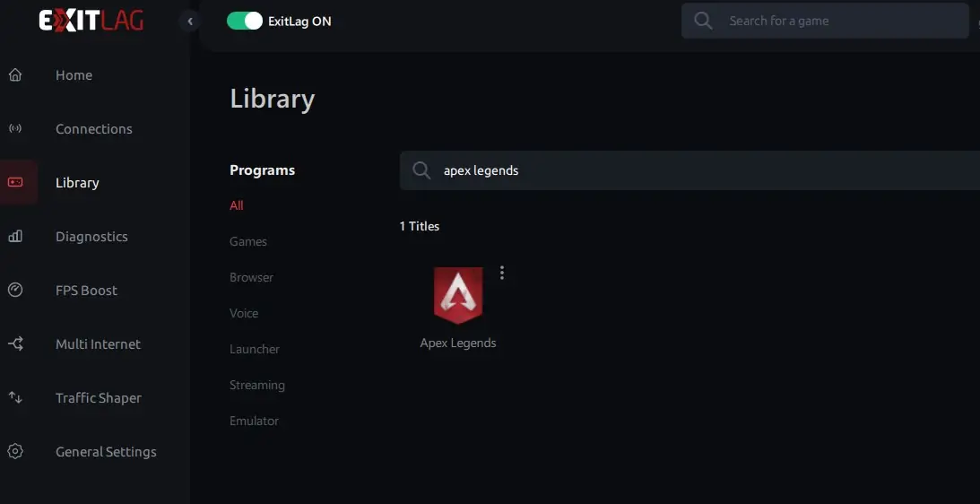Screen dimensions: 980x504
Task: Turn off the ExitLag ON switch
Action: point(245,21)
